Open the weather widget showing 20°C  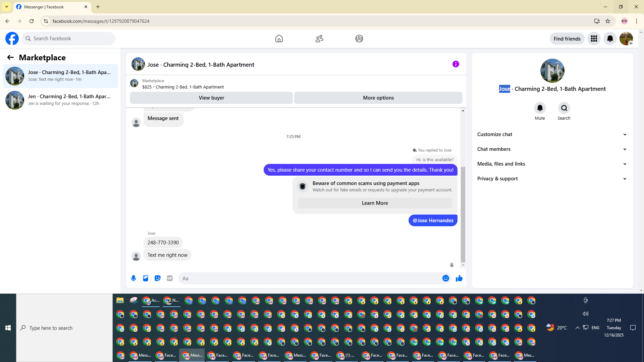[557, 328]
